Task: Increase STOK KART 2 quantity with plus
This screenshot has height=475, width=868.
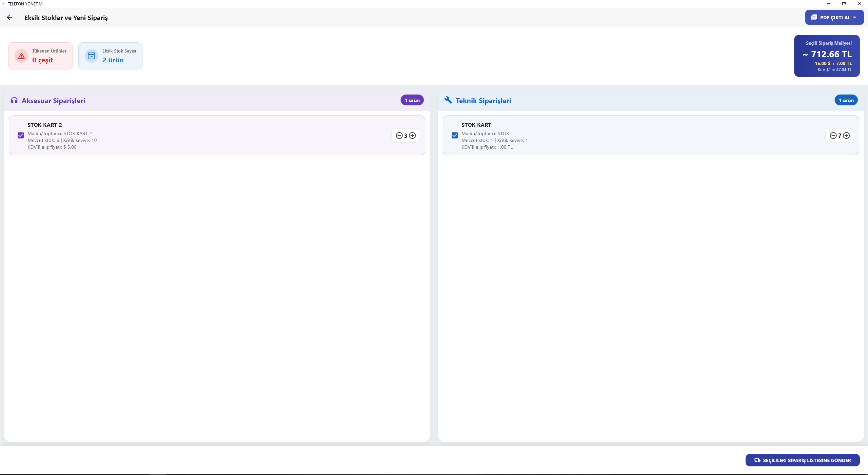Action: tap(412, 136)
